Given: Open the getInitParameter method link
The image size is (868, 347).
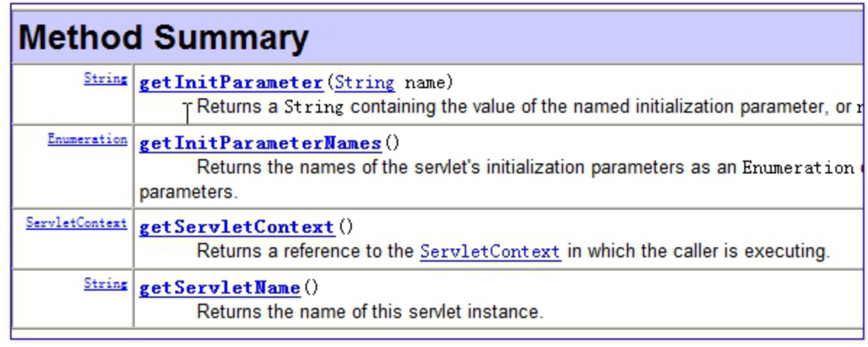Looking at the screenshot, I should point(231,83).
